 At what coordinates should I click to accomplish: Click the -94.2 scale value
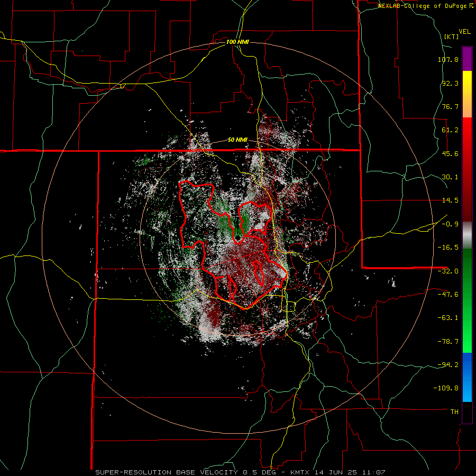click(x=448, y=365)
